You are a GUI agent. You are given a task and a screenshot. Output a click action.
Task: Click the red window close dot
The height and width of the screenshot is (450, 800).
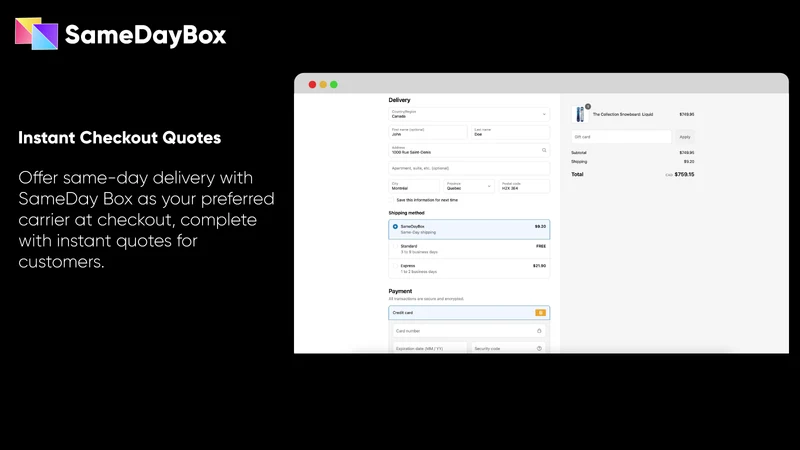tap(312, 85)
